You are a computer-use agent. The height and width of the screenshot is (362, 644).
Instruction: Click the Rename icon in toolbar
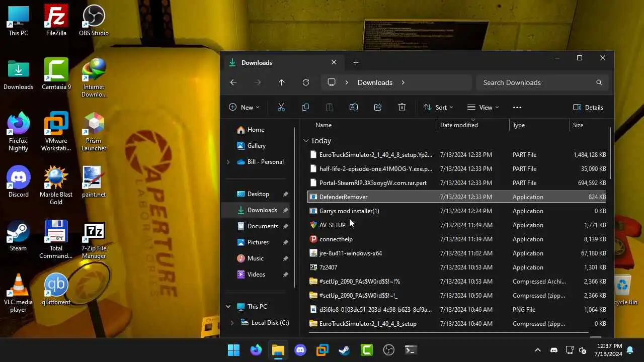354,107
